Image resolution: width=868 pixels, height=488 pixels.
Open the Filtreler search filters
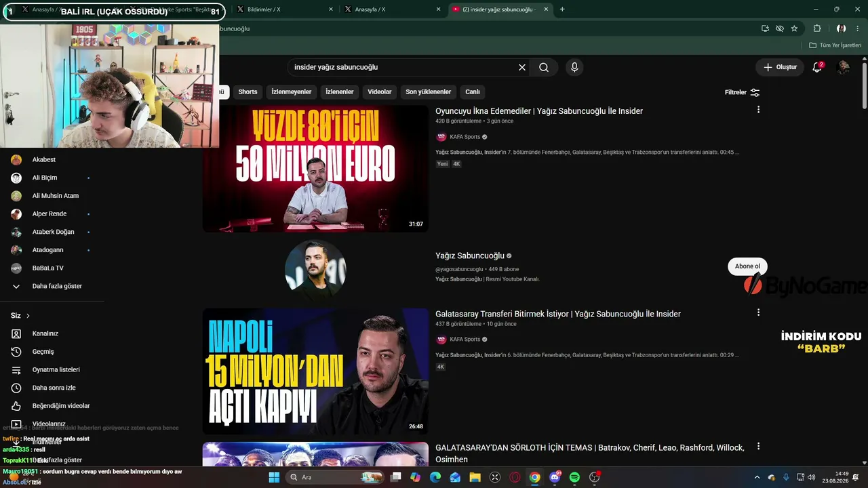point(742,92)
